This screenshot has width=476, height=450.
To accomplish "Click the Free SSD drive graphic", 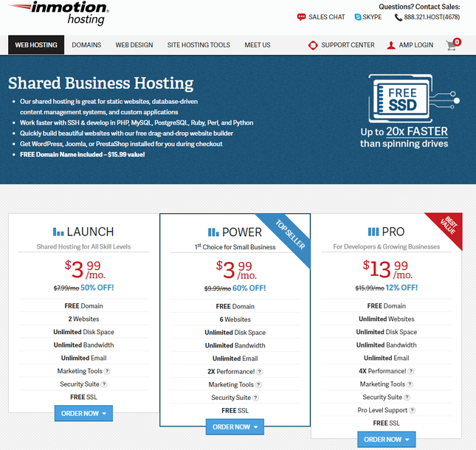I will [x=414, y=98].
